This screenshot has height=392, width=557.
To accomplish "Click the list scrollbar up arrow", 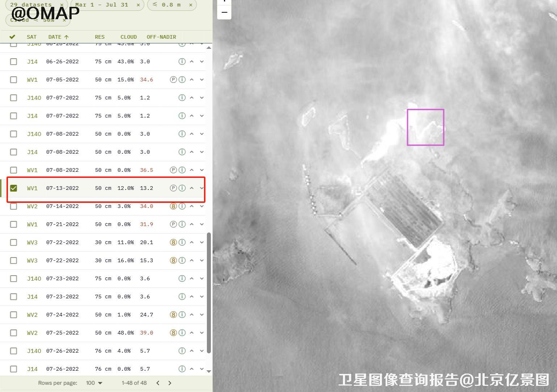I will pyautogui.click(x=209, y=47).
